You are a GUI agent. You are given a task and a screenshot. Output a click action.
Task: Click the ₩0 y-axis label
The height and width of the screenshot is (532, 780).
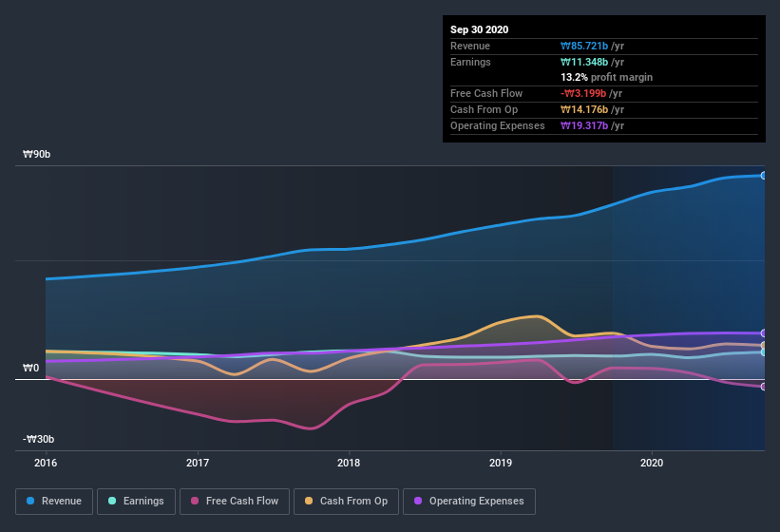[30, 368]
